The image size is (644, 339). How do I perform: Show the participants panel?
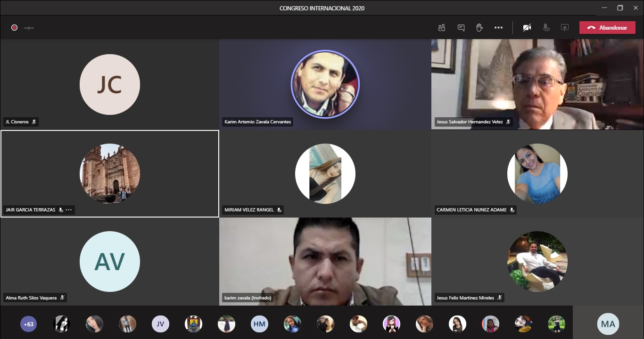click(441, 28)
